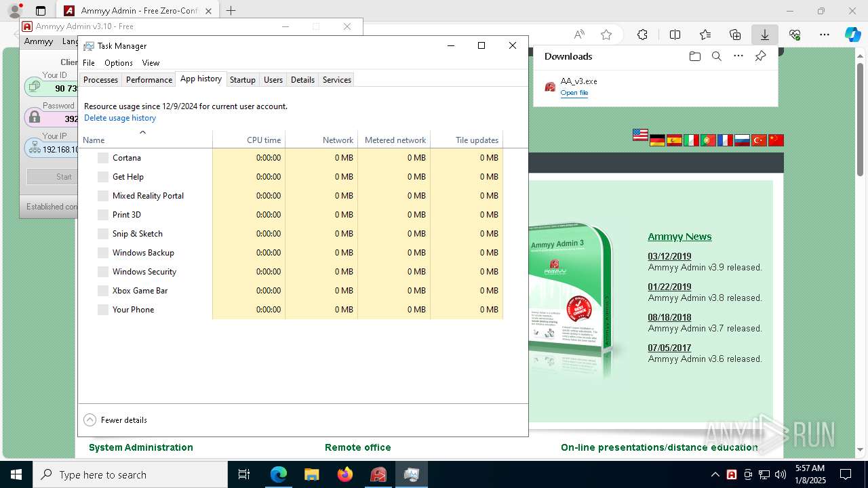Open Edge settings and more menu
This screenshot has height=488, width=868.
[825, 35]
